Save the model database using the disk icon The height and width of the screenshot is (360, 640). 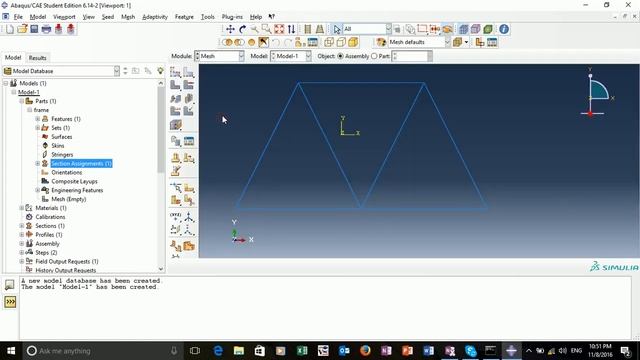(x=34, y=29)
